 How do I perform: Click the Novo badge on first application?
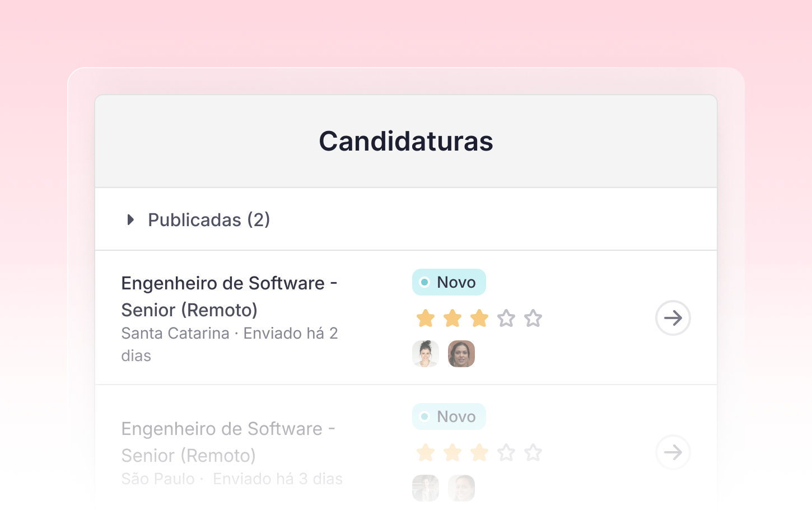coord(449,282)
